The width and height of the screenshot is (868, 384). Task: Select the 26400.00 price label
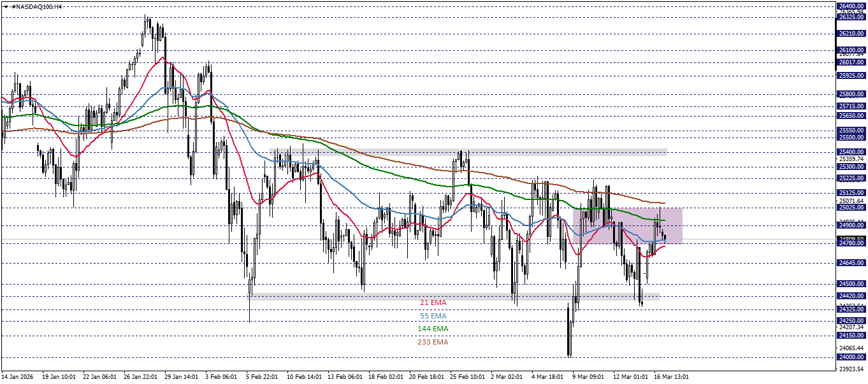click(x=851, y=6)
